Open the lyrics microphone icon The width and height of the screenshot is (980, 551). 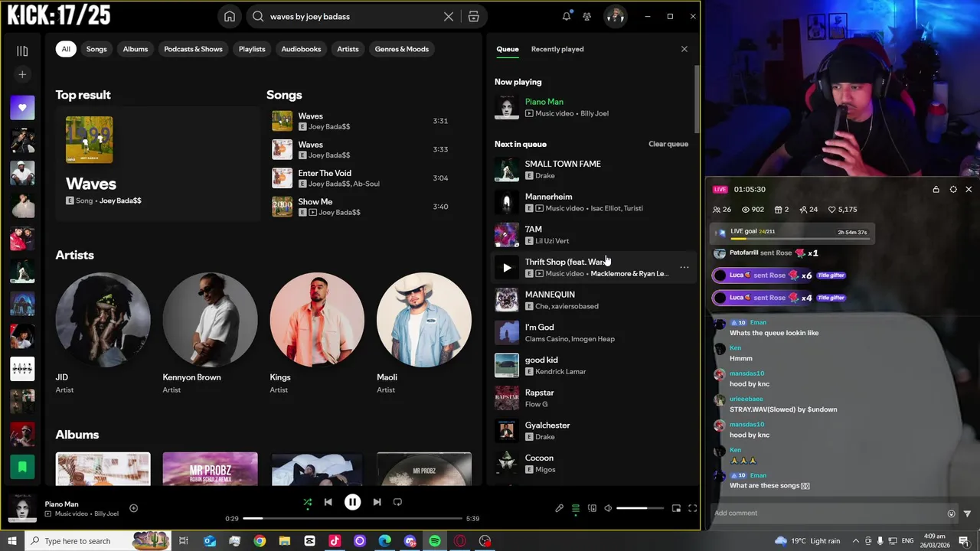point(559,508)
